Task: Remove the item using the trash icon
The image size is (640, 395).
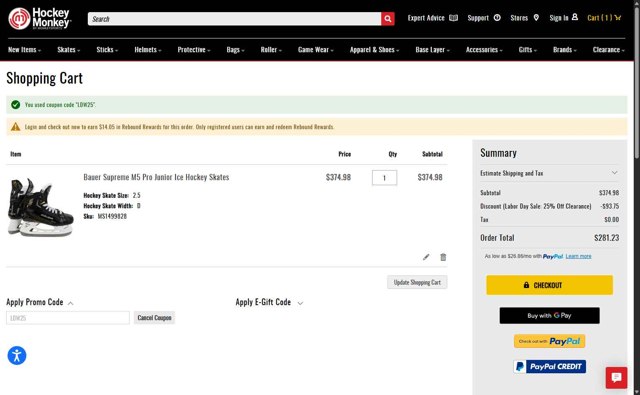Action: pyautogui.click(x=443, y=257)
